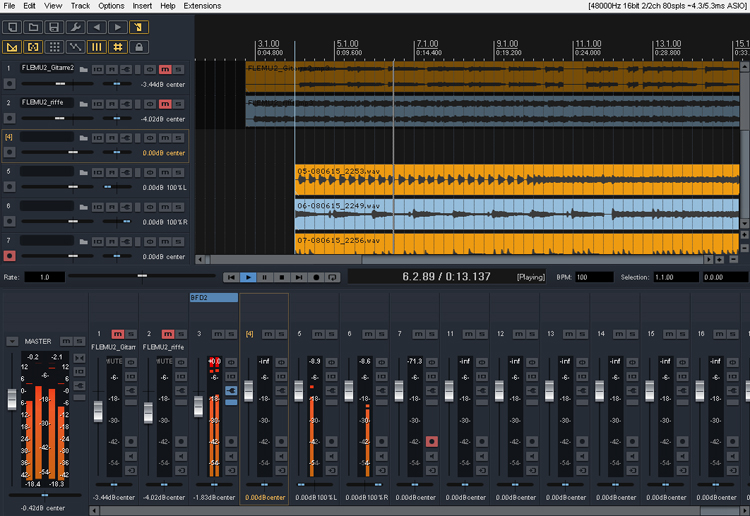750x516 pixels.
Task: Click the Stop transport button
Action: pyautogui.click(x=282, y=277)
